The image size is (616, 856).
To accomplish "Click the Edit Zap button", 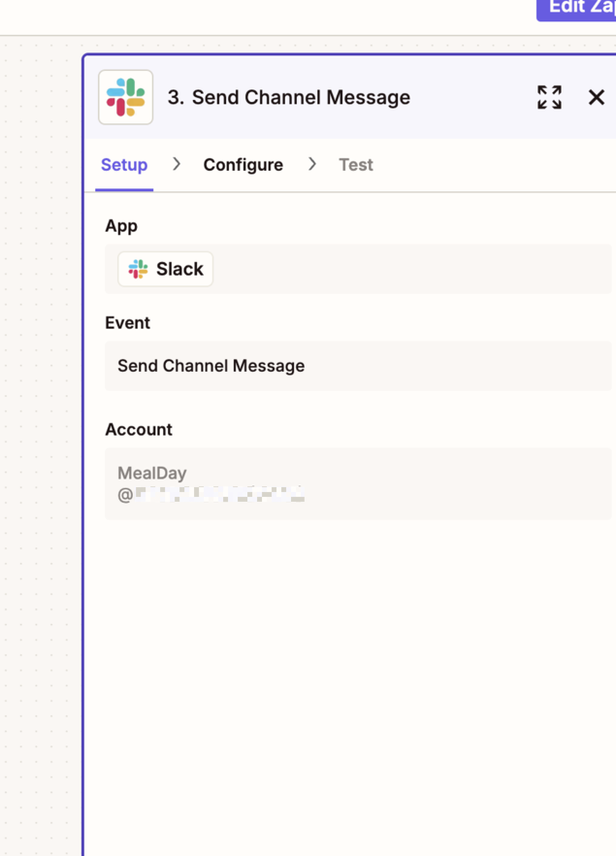I will (x=576, y=8).
